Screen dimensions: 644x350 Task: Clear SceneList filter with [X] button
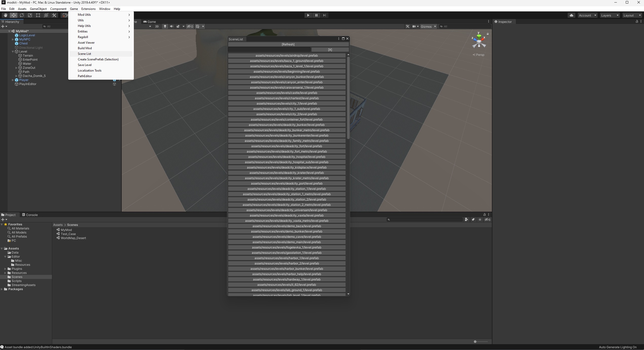[x=330, y=50]
